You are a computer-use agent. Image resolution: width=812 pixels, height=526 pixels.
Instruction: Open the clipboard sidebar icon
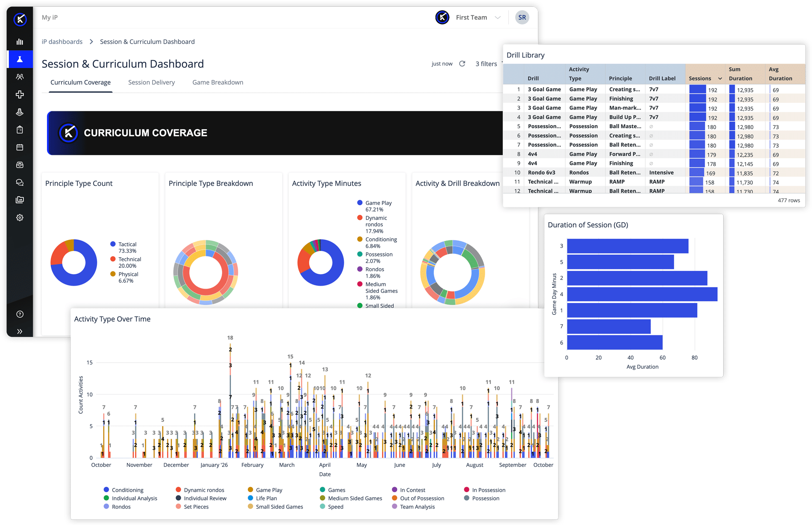tap(19, 129)
